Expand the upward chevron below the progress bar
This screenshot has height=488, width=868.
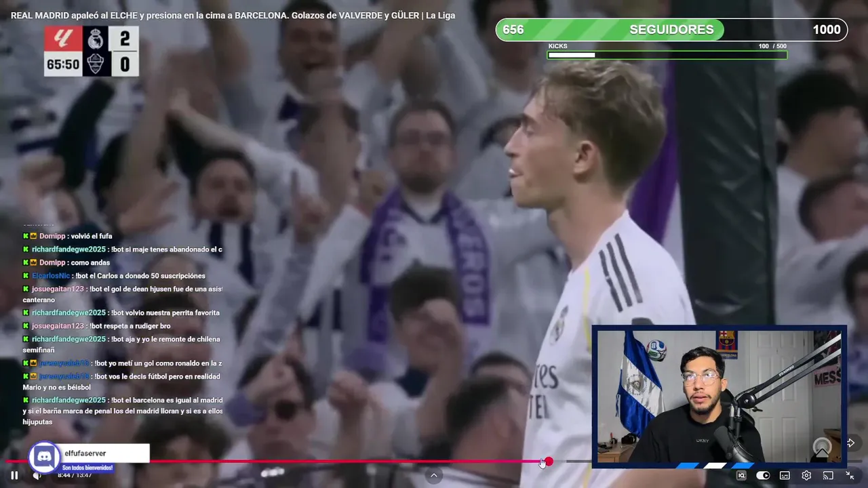(x=434, y=476)
